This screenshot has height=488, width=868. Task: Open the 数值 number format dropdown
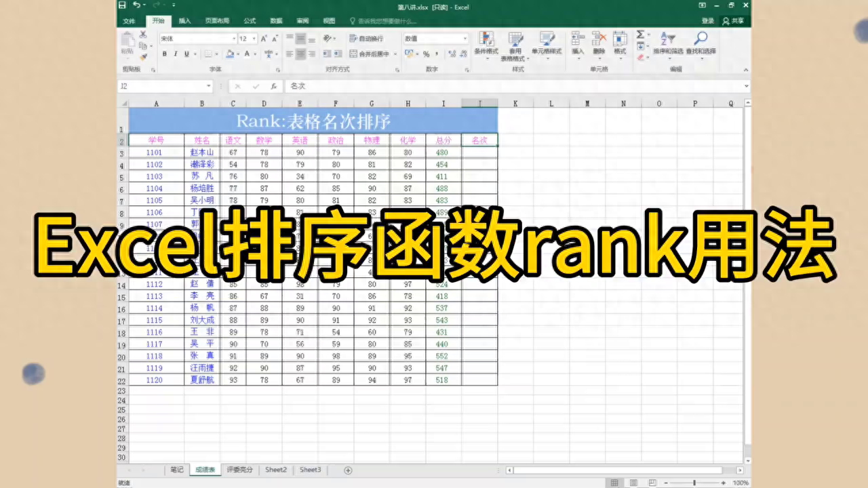tap(465, 39)
